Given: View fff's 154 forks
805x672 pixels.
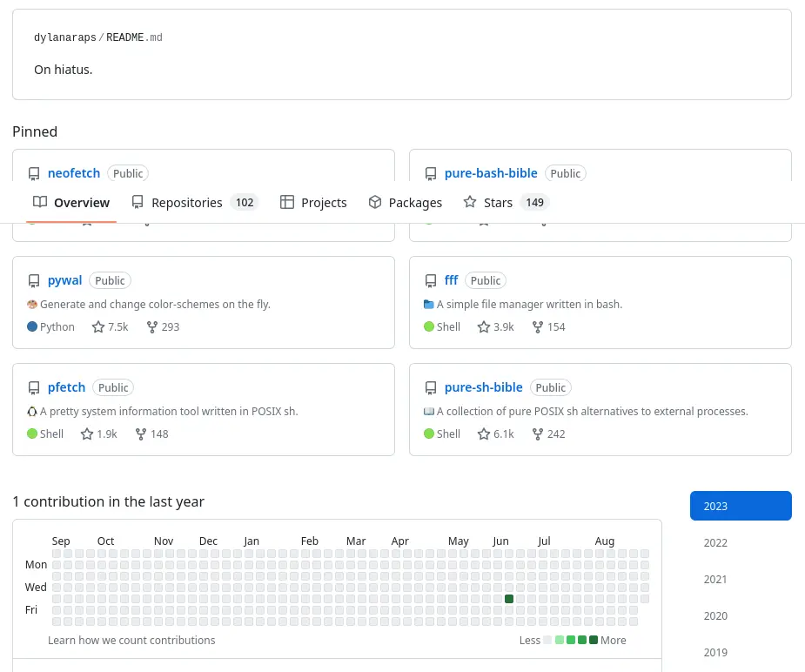Looking at the screenshot, I should point(549,327).
